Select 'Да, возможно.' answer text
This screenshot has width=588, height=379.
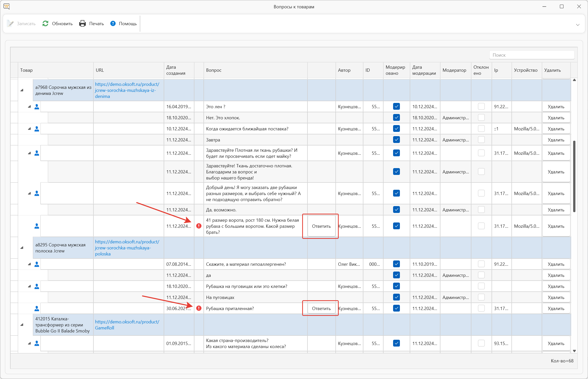click(x=221, y=210)
